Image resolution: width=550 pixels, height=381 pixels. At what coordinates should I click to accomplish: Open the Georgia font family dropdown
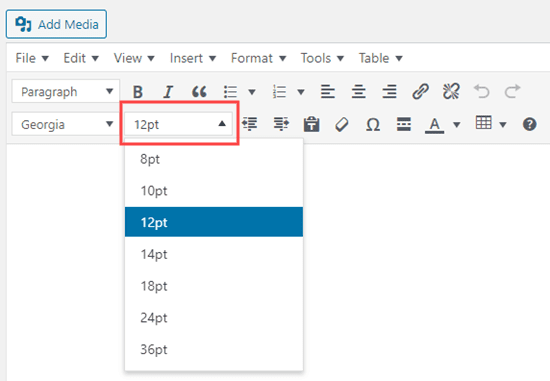[x=66, y=124]
